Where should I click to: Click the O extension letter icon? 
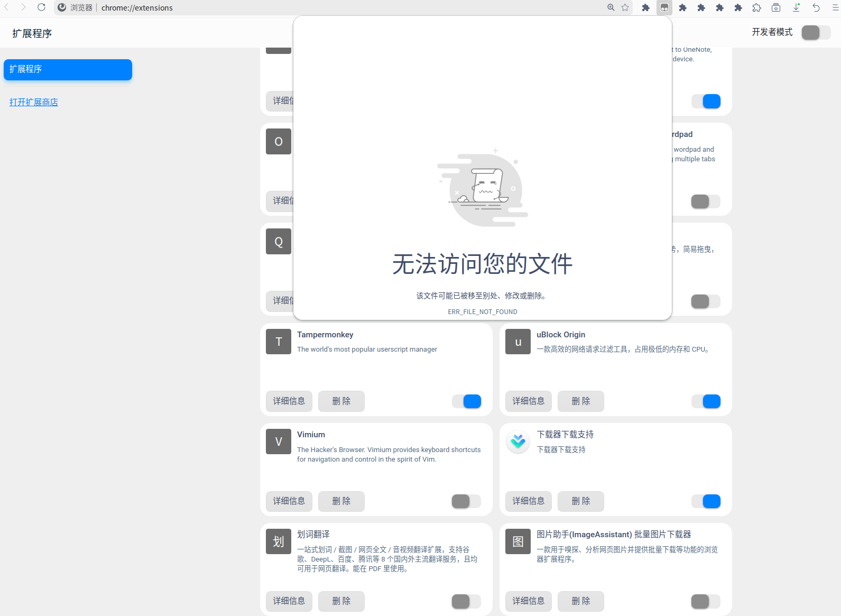[x=279, y=141]
